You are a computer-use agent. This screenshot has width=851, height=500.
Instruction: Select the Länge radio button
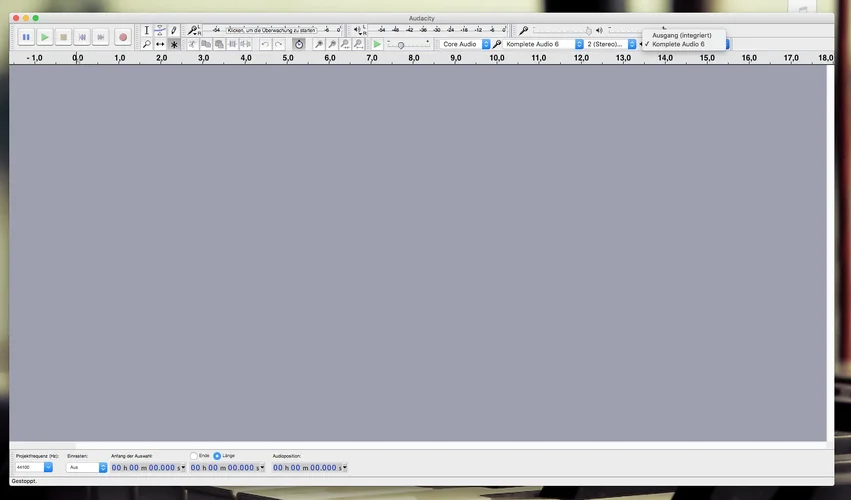pos(217,456)
